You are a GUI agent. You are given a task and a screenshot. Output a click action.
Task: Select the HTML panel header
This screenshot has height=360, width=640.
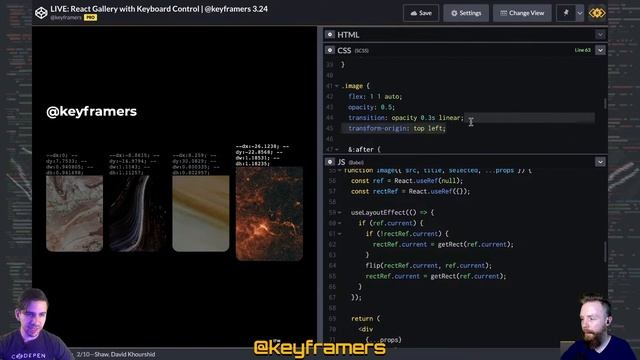click(x=465, y=35)
